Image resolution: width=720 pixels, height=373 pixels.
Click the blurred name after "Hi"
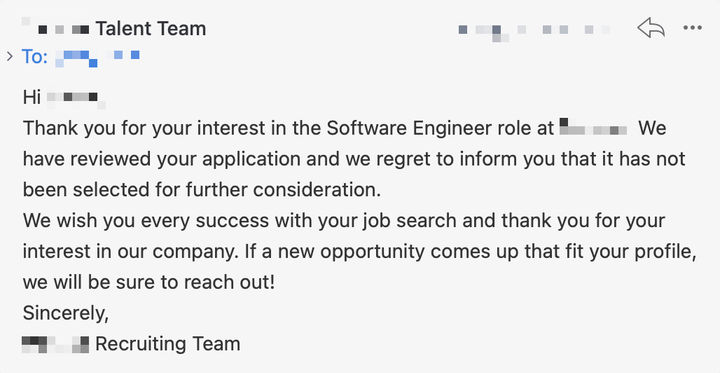point(76,99)
